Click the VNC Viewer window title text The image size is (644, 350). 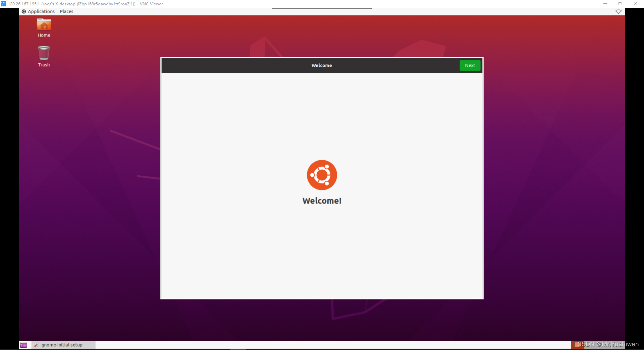click(x=86, y=4)
